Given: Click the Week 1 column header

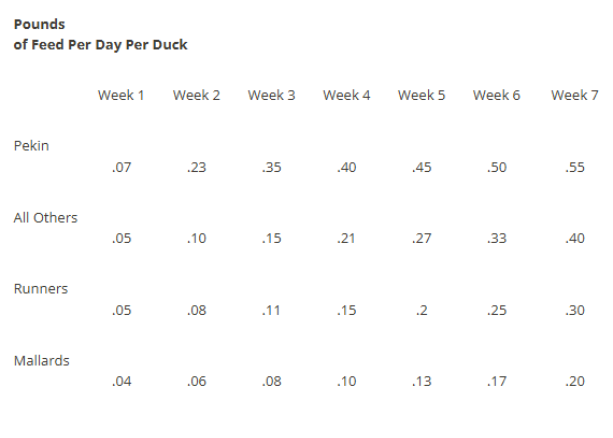Looking at the screenshot, I should click(121, 95).
